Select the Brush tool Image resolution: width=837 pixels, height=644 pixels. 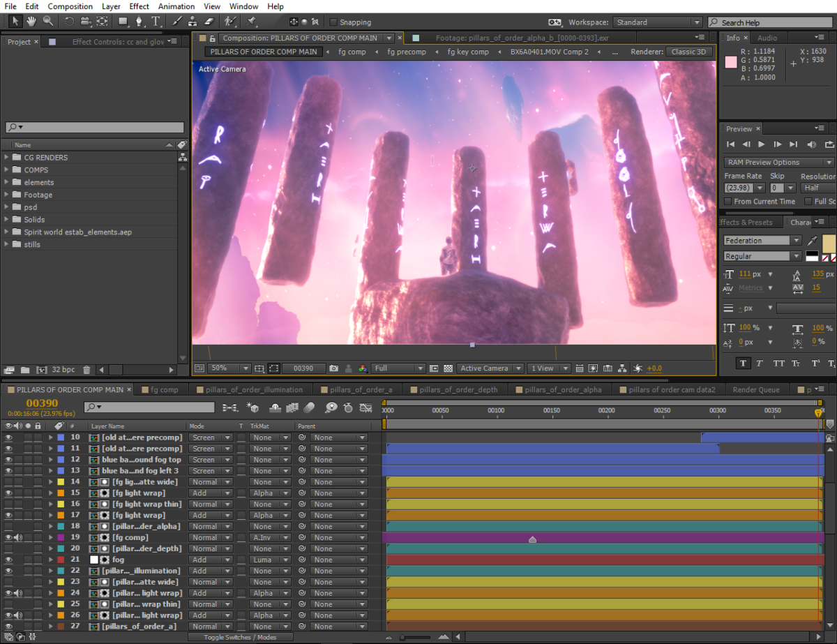pyautogui.click(x=176, y=22)
